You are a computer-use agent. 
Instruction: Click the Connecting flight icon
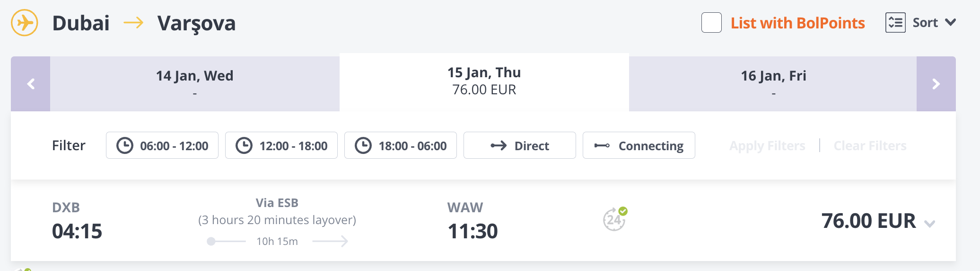tap(602, 145)
